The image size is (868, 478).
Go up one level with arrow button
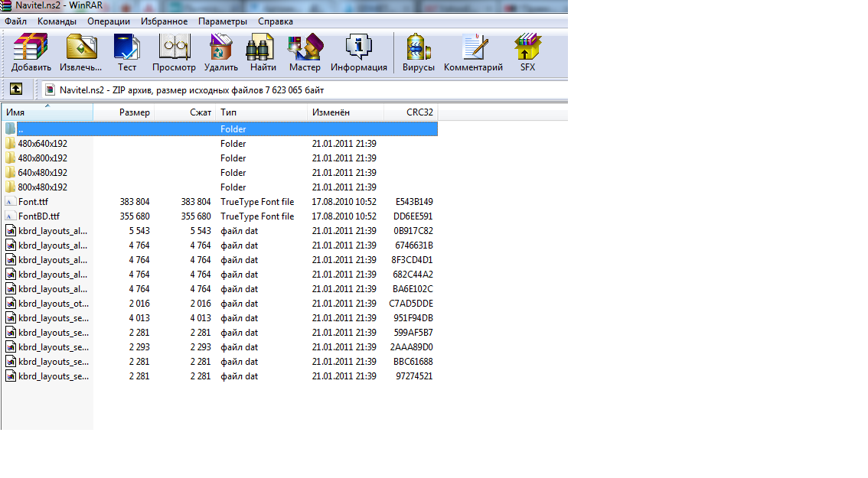click(x=16, y=89)
